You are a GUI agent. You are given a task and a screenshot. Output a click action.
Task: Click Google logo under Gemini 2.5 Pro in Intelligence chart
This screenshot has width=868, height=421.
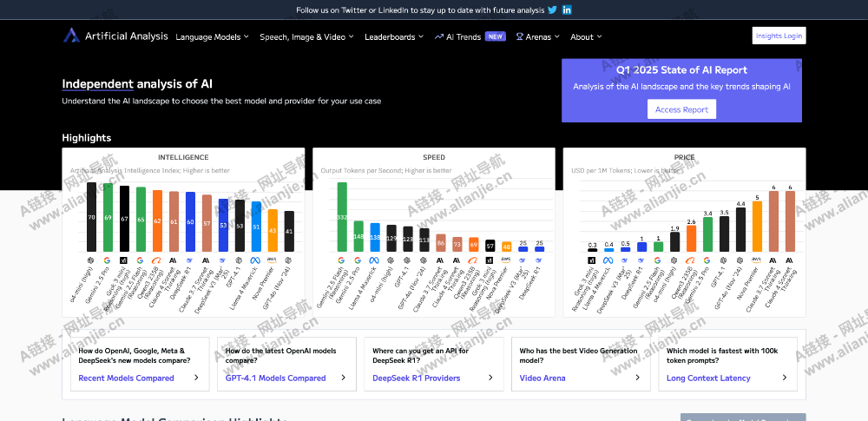click(107, 260)
